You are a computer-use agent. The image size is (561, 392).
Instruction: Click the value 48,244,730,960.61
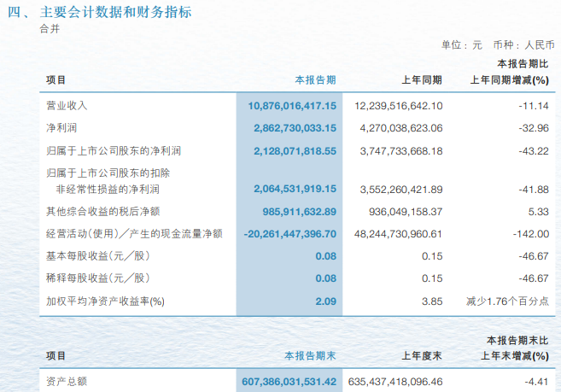398,234
